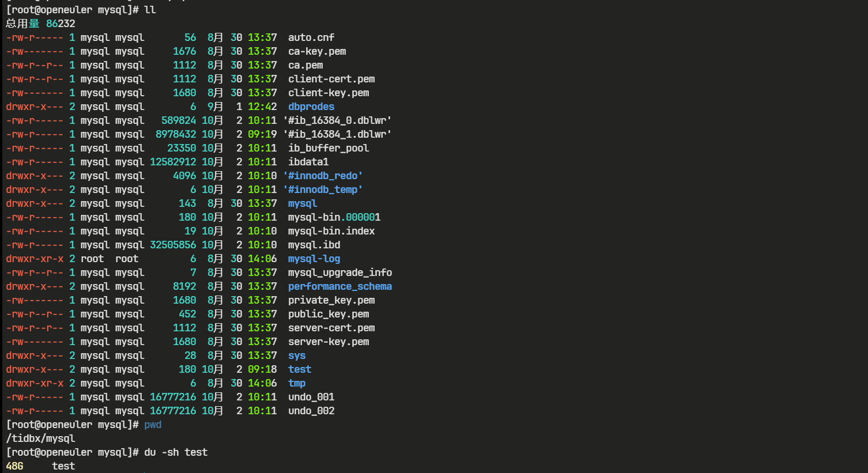Select the mysql.ibd file name

(x=314, y=245)
